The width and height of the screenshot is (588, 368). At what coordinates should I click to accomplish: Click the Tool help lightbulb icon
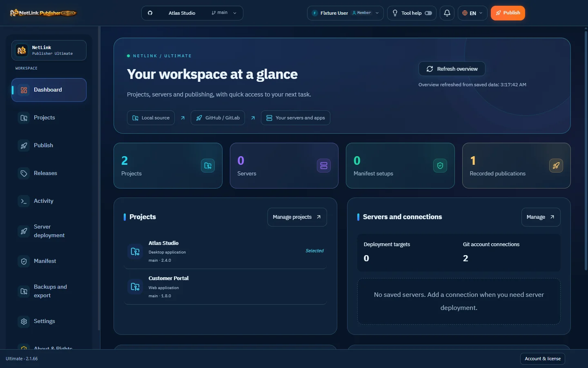point(395,13)
